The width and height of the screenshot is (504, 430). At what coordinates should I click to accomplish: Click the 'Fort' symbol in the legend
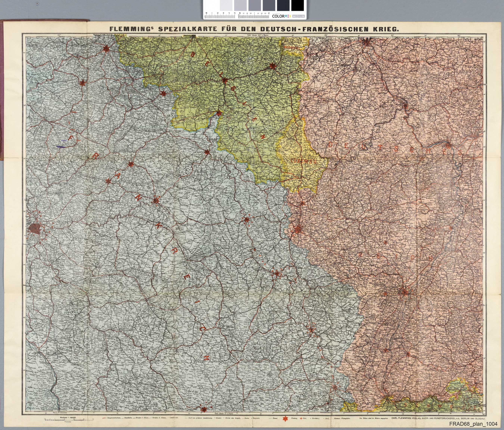(x=301, y=419)
